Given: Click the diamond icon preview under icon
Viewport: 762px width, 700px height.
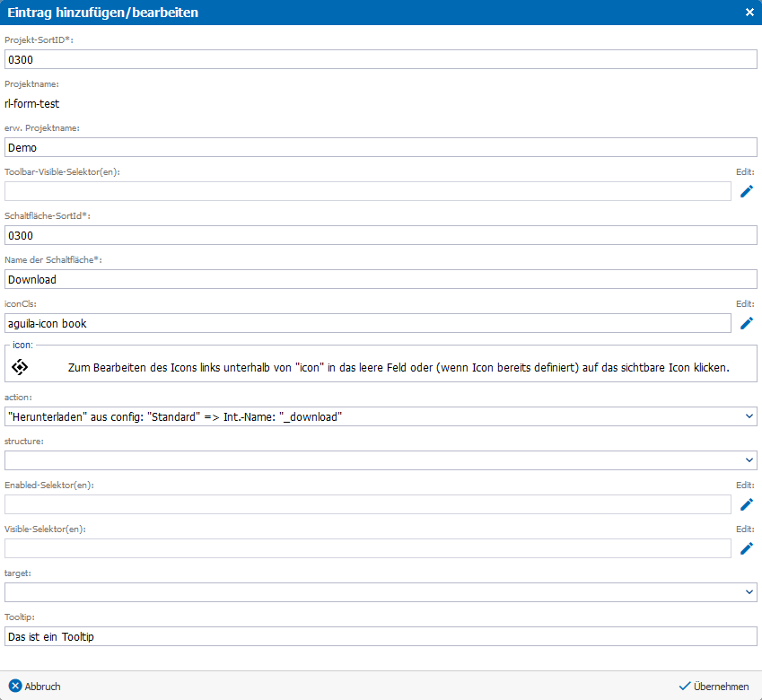Looking at the screenshot, I should (20, 367).
